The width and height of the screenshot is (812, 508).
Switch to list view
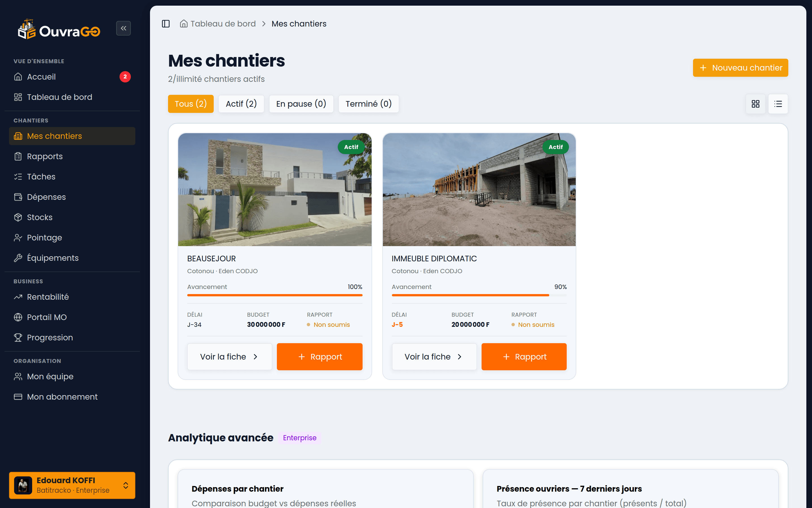[x=778, y=104]
